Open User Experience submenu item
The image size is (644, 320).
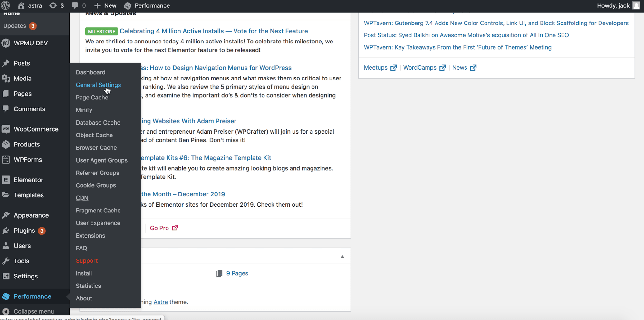coord(98,223)
